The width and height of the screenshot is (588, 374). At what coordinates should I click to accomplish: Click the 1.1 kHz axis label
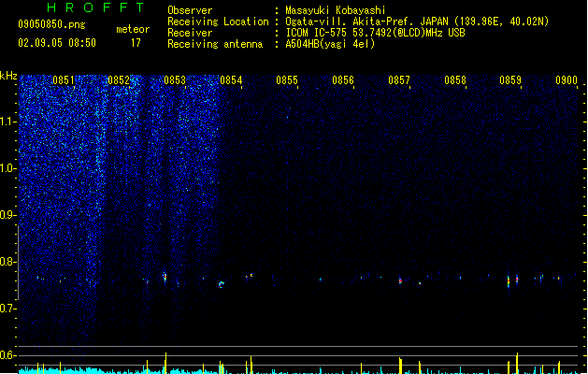tap(7, 122)
